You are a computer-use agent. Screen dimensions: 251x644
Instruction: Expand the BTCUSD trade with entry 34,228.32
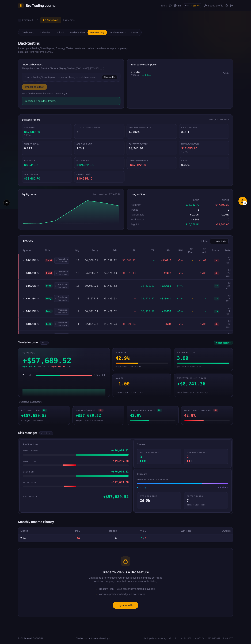(x=24, y=273)
